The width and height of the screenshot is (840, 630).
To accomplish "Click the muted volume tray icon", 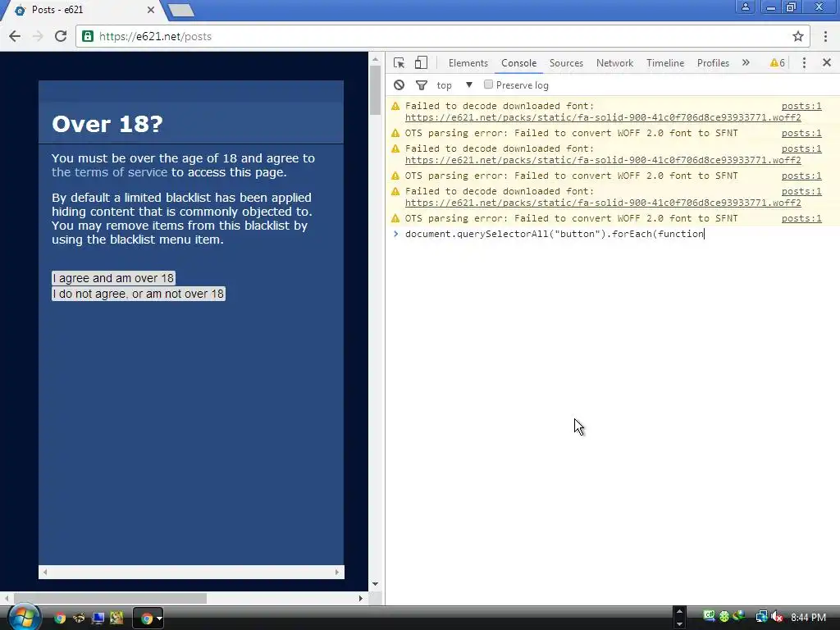I will 776,617.
